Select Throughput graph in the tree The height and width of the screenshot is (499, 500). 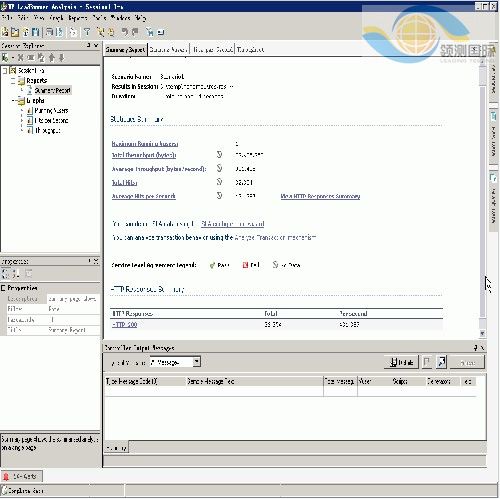(47, 130)
